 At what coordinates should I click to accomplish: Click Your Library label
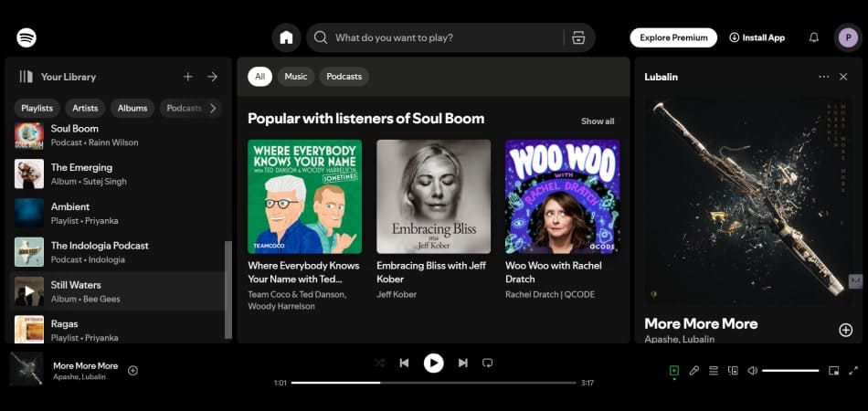pos(69,77)
